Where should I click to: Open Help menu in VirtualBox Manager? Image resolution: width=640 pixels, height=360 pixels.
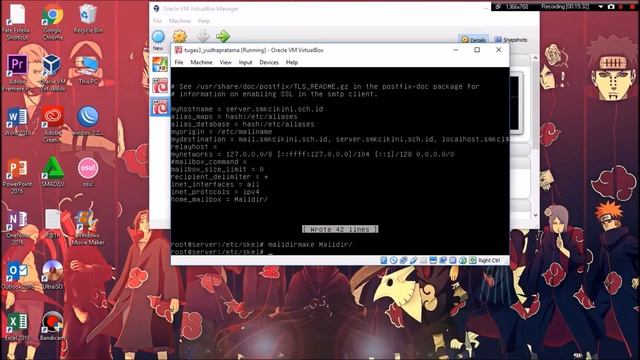[x=204, y=21]
